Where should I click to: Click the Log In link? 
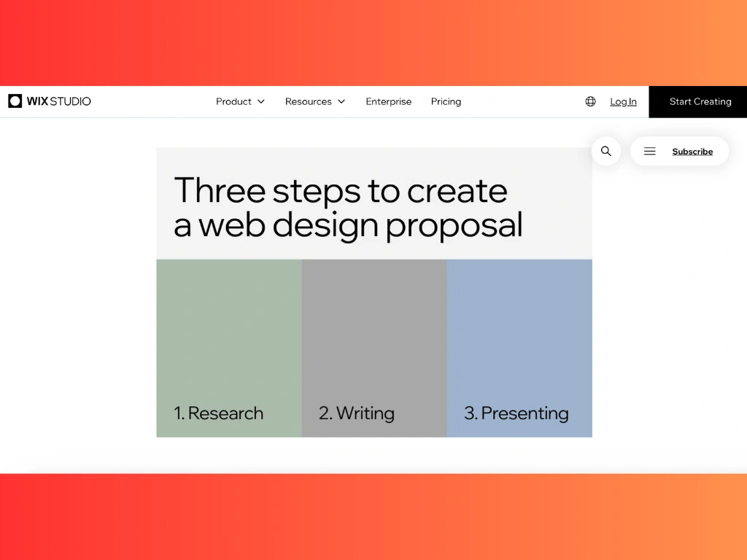pyautogui.click(x=623, y=101)
